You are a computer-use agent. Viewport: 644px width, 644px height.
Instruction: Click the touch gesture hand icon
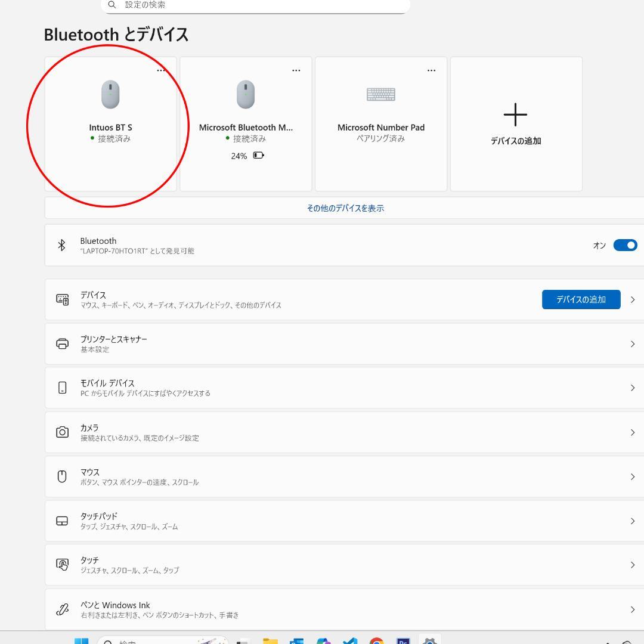pyautogui.click(x=63, y=565)
